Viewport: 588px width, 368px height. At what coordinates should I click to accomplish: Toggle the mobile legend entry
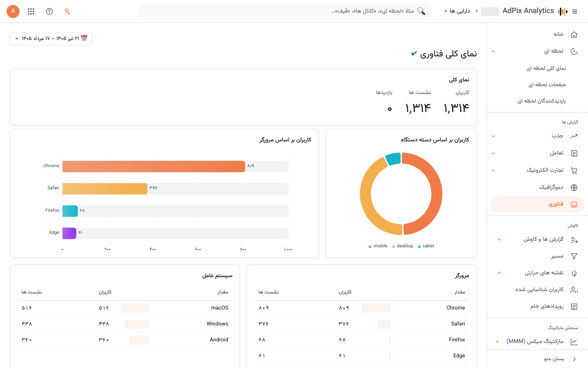pyautogui.click(x=378, y=246)
